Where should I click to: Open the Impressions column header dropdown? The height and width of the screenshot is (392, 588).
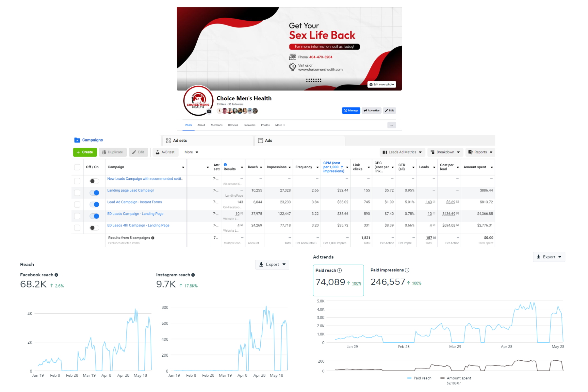coord(289,167)
